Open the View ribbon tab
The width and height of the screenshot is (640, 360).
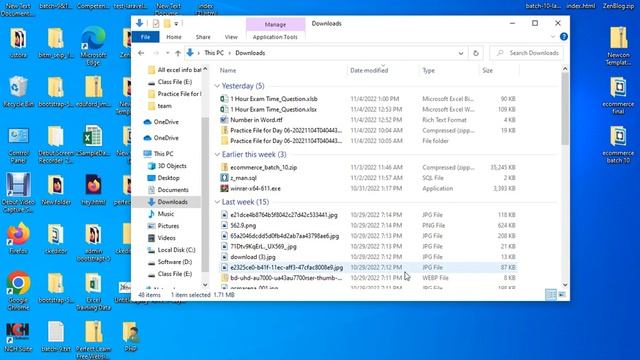tap(231, 37)
